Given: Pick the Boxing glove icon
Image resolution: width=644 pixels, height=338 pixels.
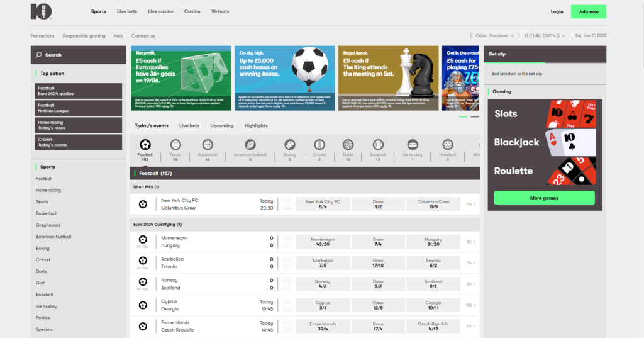Looking at the screenshot, I should 289,145.
